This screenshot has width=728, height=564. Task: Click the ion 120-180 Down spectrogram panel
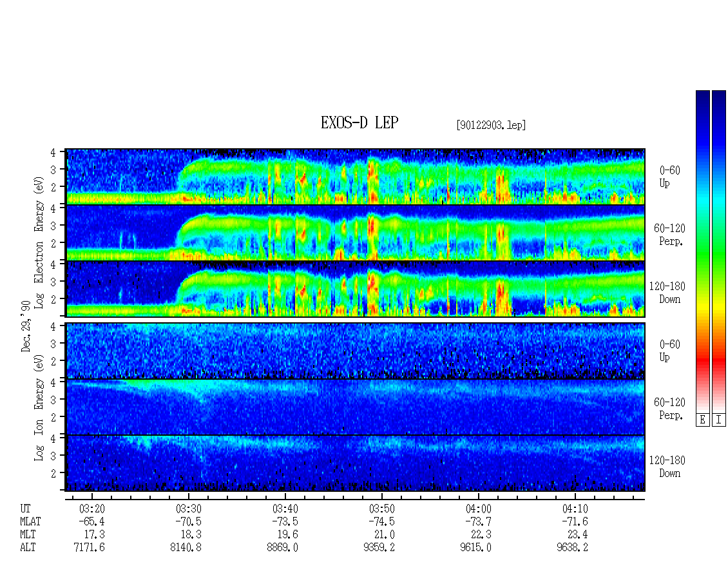click(x=356, y=463)
